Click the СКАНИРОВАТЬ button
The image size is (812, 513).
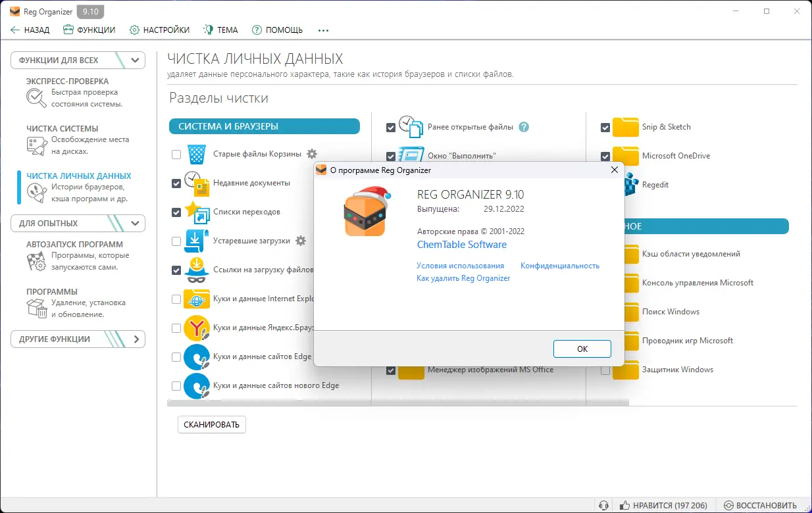click(212, 424)
